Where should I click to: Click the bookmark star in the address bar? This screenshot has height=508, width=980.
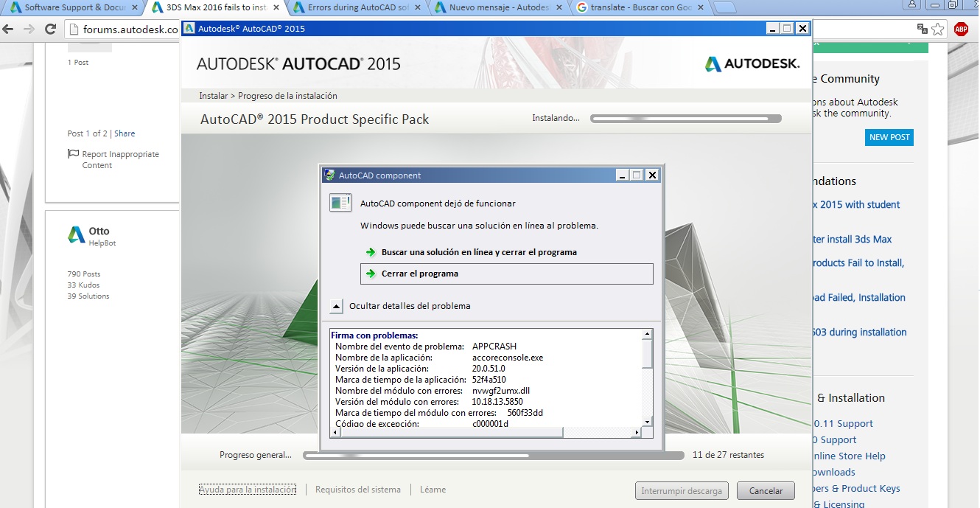point(937,28)
